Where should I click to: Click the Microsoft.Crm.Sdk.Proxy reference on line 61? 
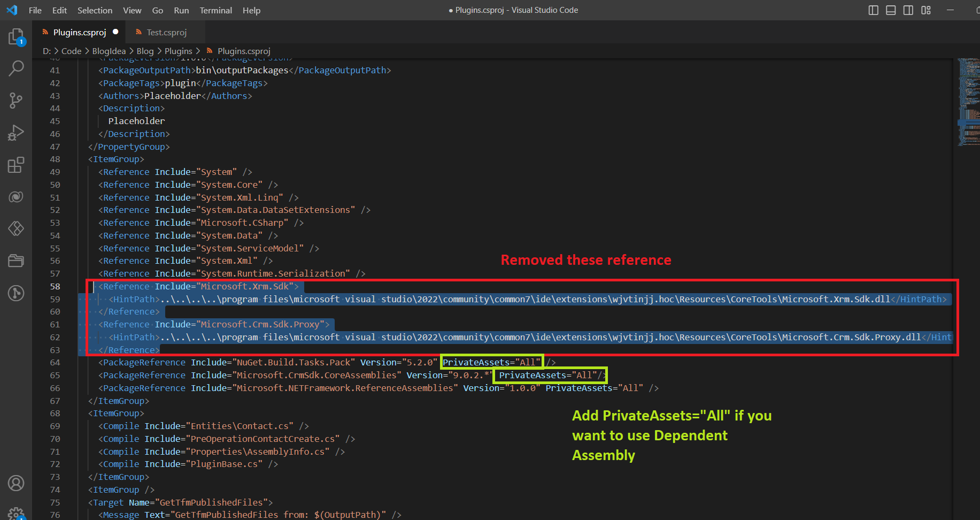click(214, 324)
